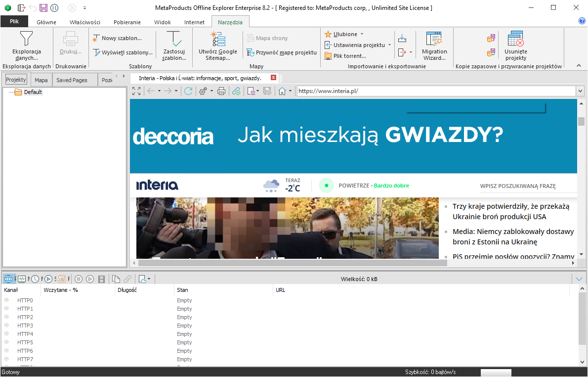Refresh the page in internal browser
This screenshot has height=377, width=588.
tap(188, 91)
